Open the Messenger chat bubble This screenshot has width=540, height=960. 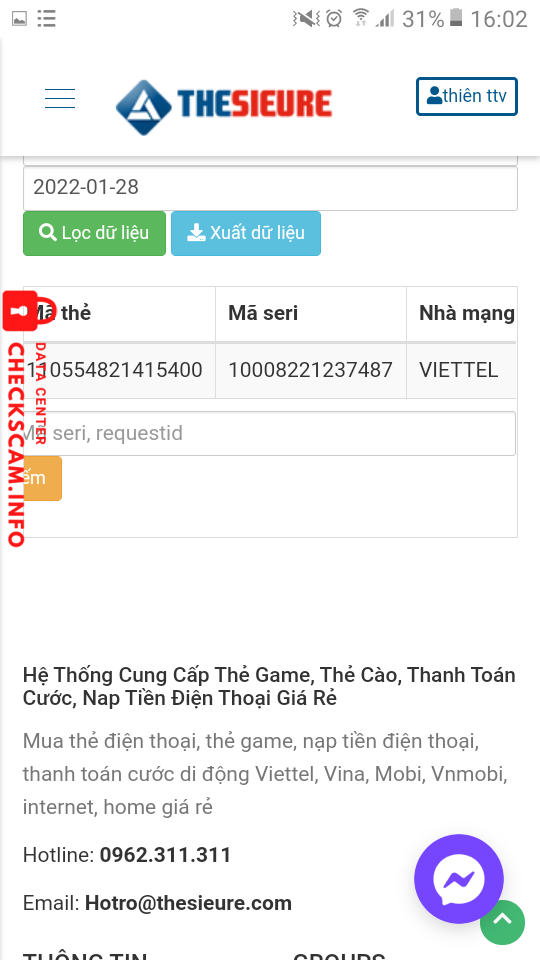459,879
